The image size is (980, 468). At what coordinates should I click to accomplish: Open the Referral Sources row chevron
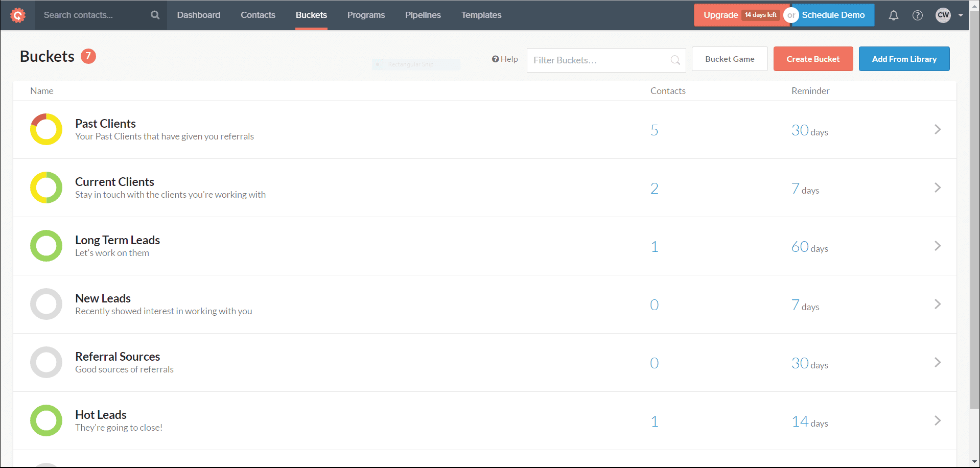(x=937, y=362)
